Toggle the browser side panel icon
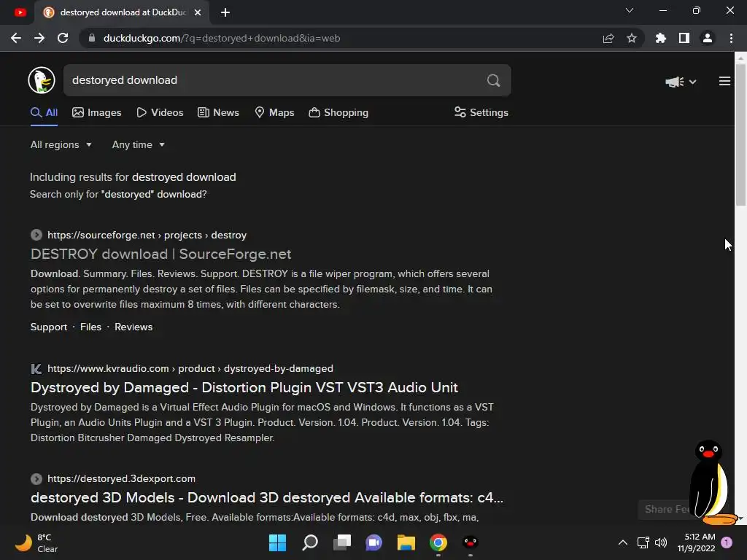Screen dimensions: 747x560 coord(684,38)
